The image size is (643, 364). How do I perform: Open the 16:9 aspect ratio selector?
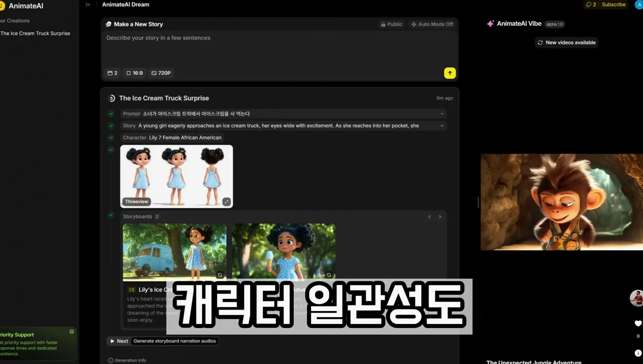(135, 73)
